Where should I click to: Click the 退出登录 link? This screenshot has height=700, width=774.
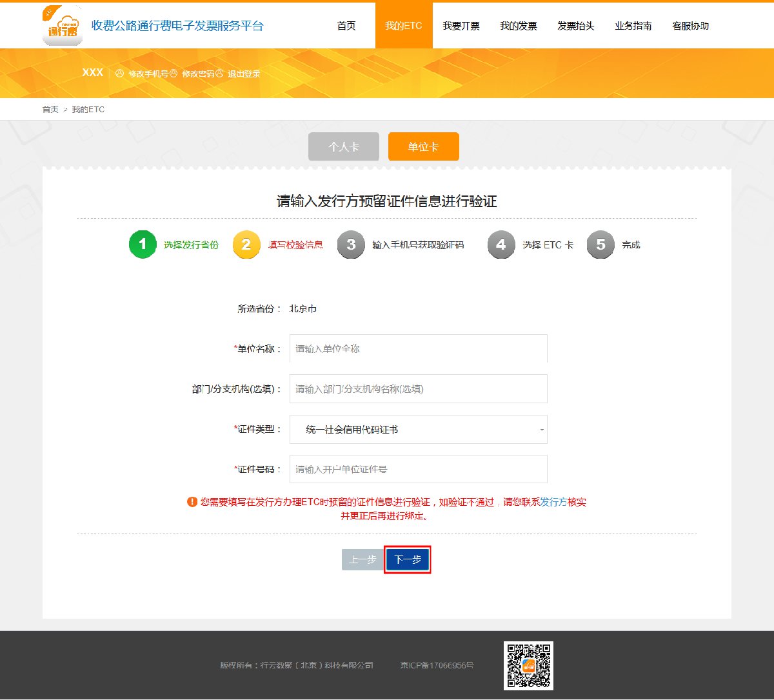point(244,74)
